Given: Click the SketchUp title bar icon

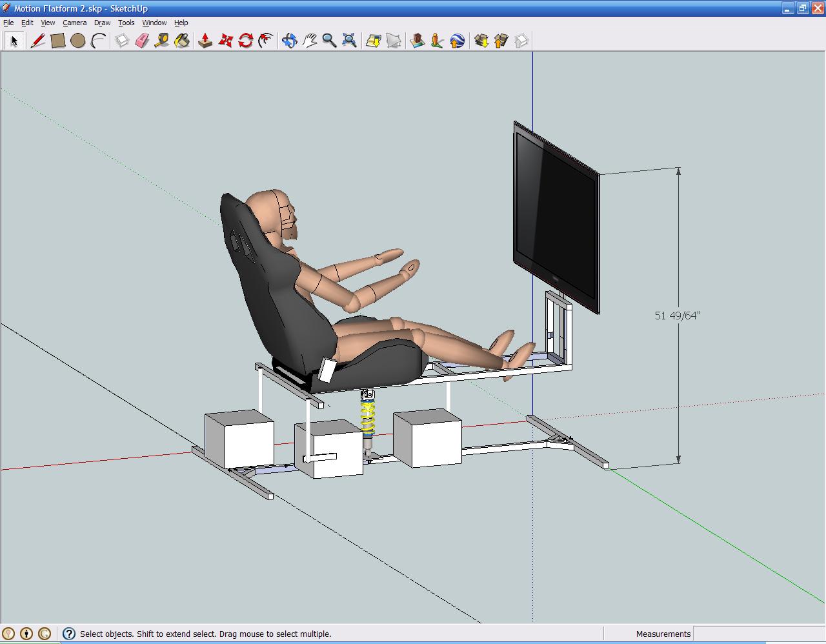Looking at the screenshot, I should pos(6,8).
